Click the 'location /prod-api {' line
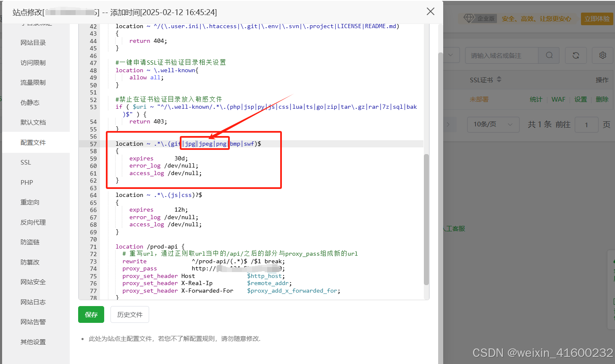Image resolution: width=615 pixels, height=364 pixels. click(150, 246)
